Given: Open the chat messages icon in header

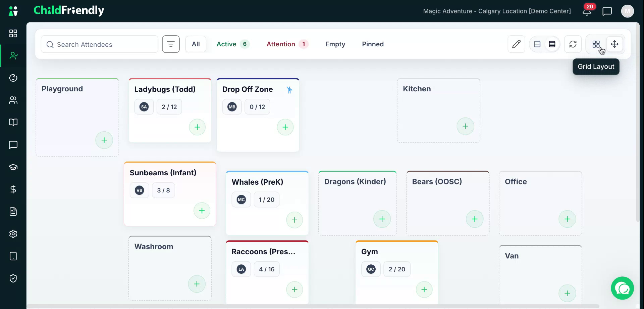Looking at the screenshot, I should pyautogui.click(x=607, y=11).
